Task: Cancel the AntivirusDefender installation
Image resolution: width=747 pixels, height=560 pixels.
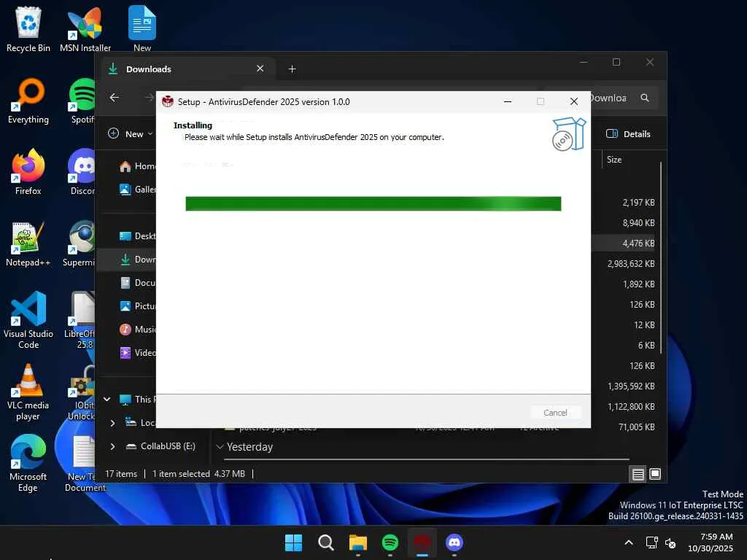Action: [x=555, y=413]
